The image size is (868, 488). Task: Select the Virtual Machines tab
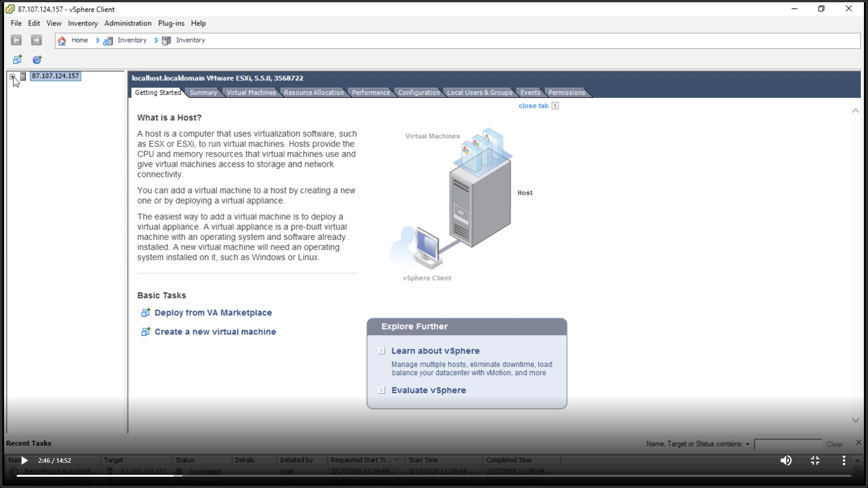tap(251, 92)
